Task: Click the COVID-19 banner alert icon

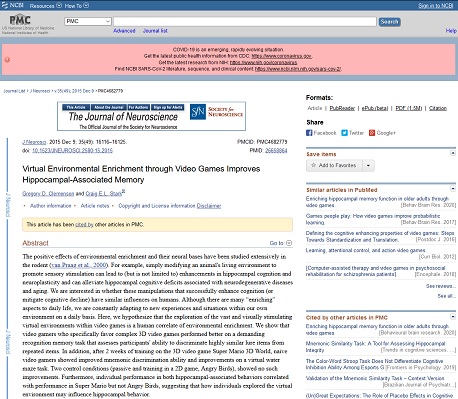Action: click(x=7, y=60)
